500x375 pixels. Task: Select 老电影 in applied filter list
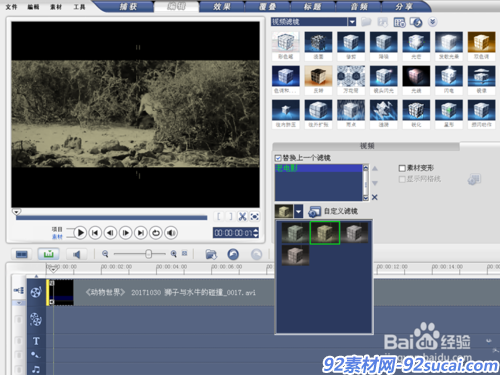[318, 168]
